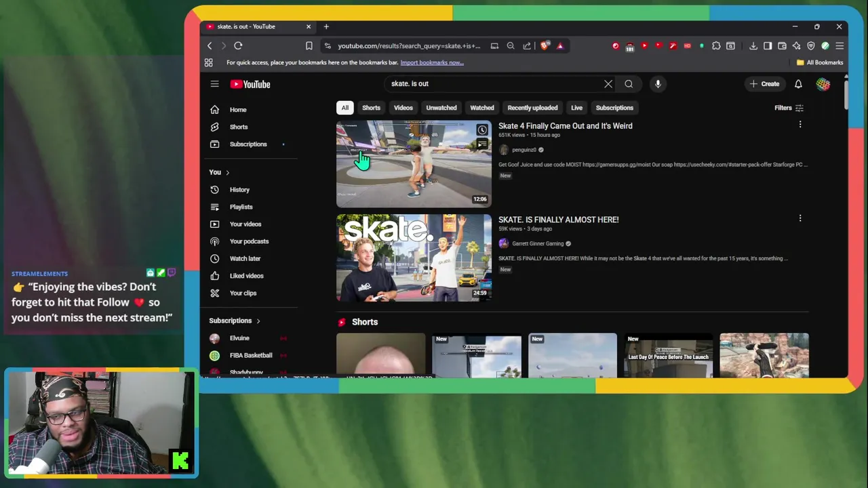
Task: Expand the You section
Action: pos(219,172)
